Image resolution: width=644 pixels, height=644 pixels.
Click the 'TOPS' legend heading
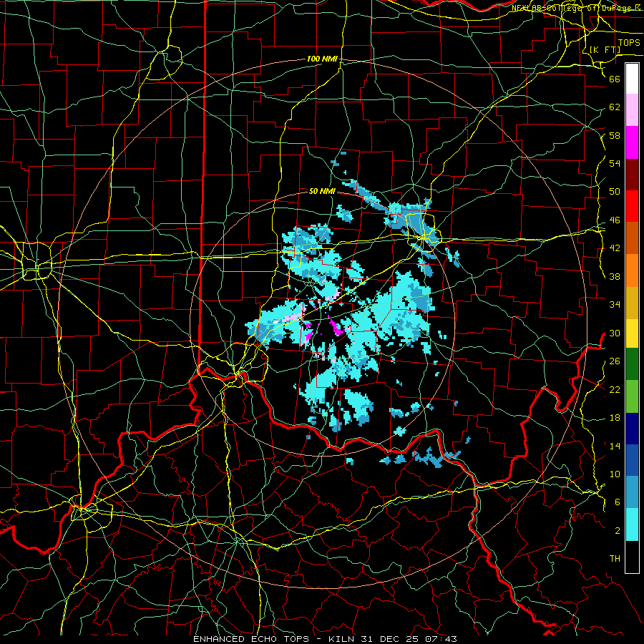point(629,43)
